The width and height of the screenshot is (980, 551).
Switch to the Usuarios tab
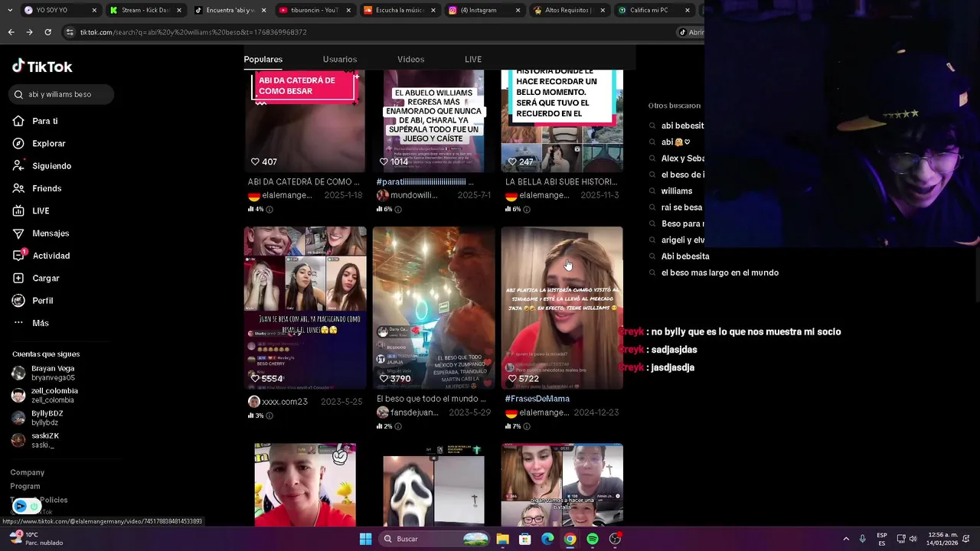pos(339,59)
